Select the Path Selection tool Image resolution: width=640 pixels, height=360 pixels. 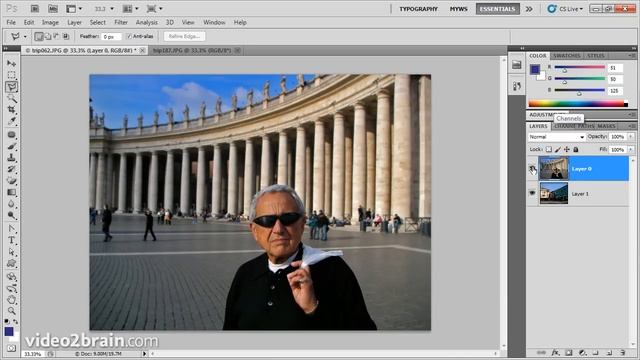point(11,251)
